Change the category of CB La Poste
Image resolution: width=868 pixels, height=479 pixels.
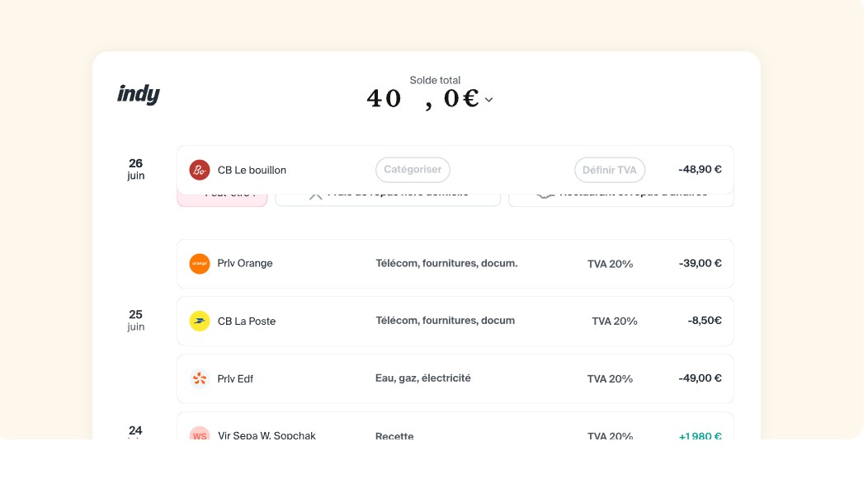tap(445, 321)
